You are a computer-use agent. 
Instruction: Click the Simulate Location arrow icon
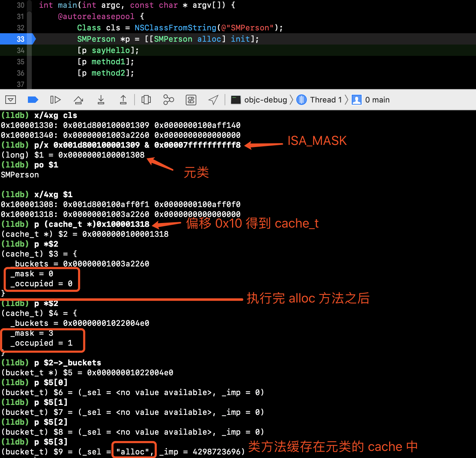(213, 100)
